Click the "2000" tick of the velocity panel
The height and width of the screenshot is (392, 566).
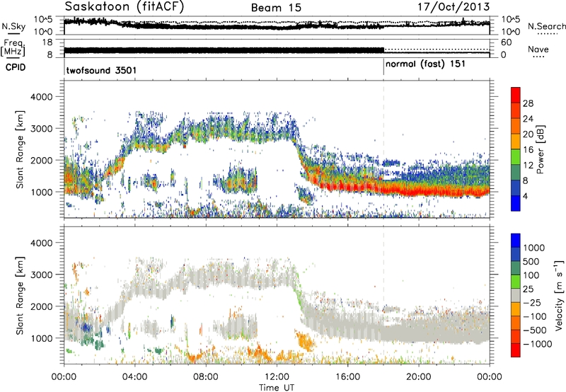(43, 306)
